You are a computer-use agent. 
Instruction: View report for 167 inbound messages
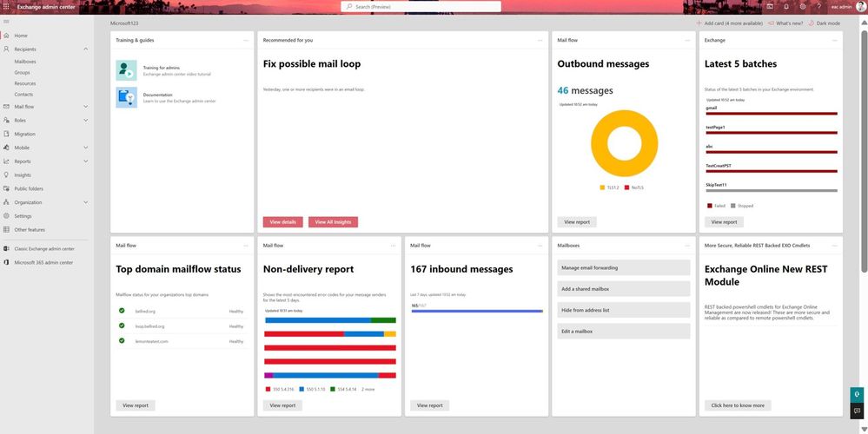point(430,405)
